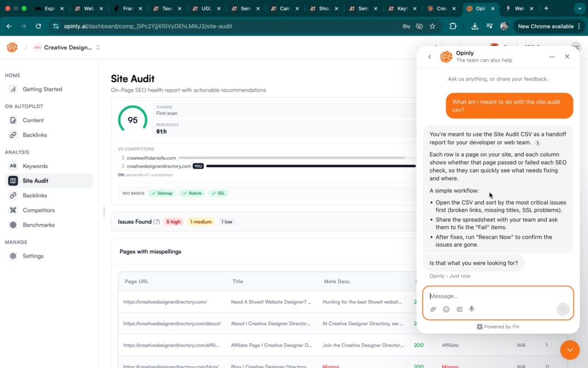The height and width of the screenshot is (368, 588).
Task: Open the Chrome extensions puzzle icon
Action: pos(453,26)
